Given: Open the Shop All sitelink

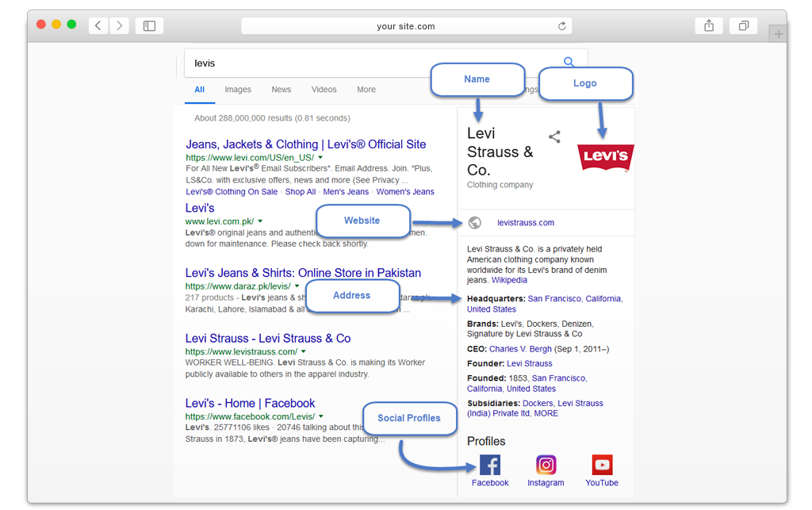Looking at the screenshot, I should (x=301, y=192).
